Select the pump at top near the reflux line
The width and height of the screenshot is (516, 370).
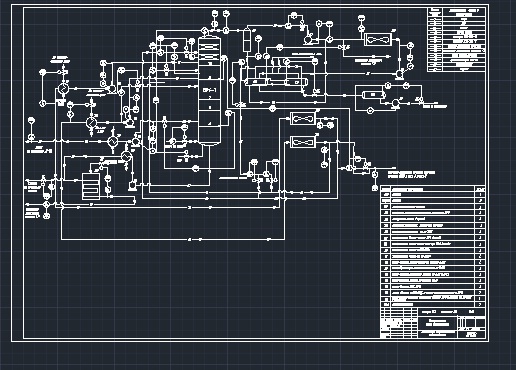307,40
